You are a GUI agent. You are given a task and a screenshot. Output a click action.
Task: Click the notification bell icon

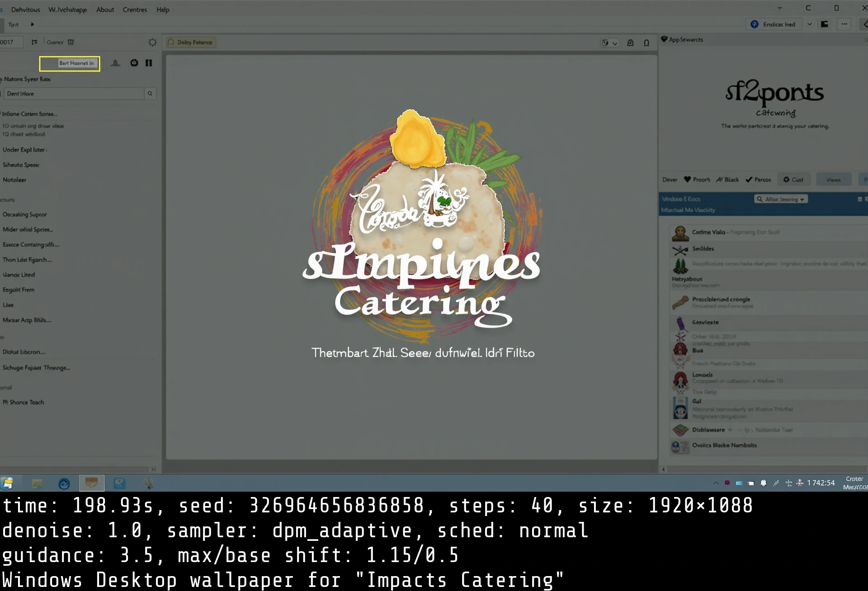[x=646, y=43]
